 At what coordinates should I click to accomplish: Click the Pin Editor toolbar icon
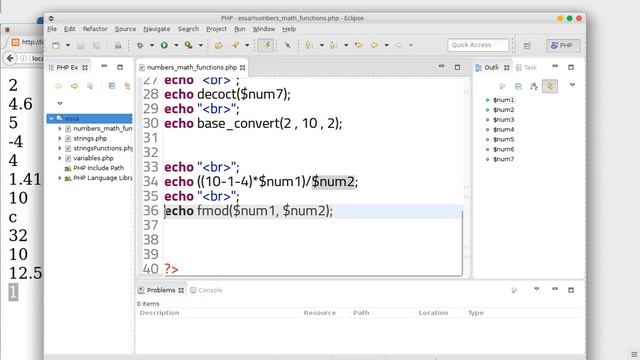[x=288, y=45]
